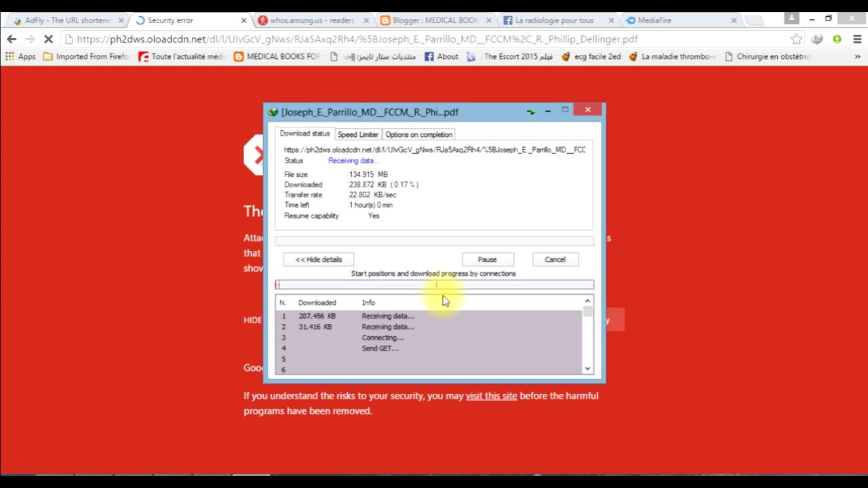868x488 pixels.
Task: Select connection 4 row showing Send GET...
Action: (x=429, y=348)
